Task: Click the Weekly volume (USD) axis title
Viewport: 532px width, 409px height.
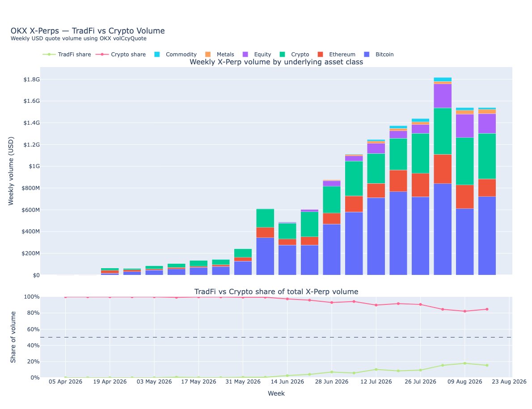Action: coord(11,171)
